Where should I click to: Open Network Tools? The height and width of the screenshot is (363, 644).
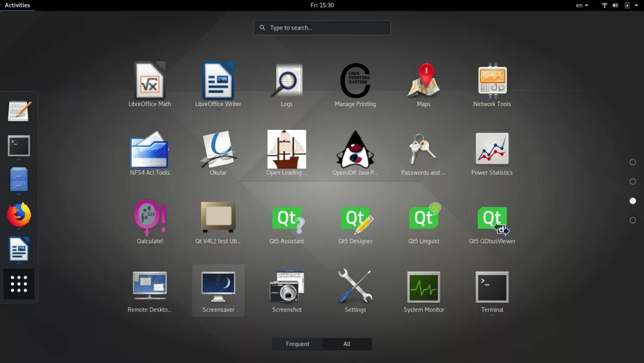pyautogui.click(x=492, y=85)
